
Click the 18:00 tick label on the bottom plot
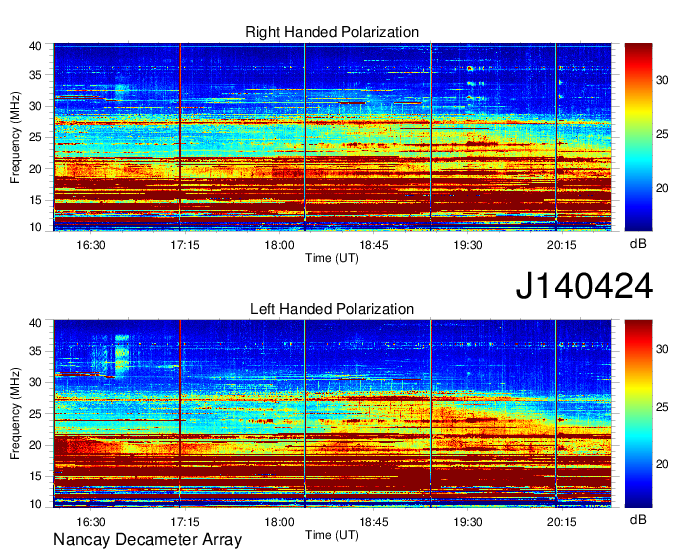[x=279, y=522]
